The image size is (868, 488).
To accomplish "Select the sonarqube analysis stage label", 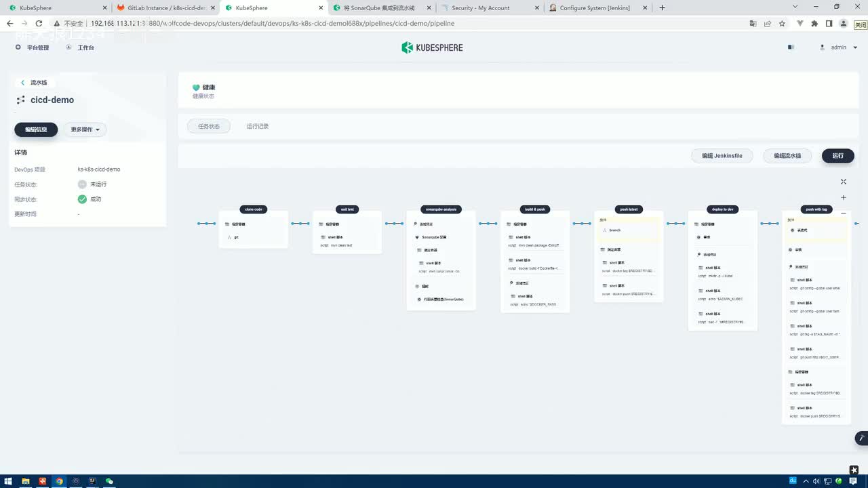I will point(441,209).
